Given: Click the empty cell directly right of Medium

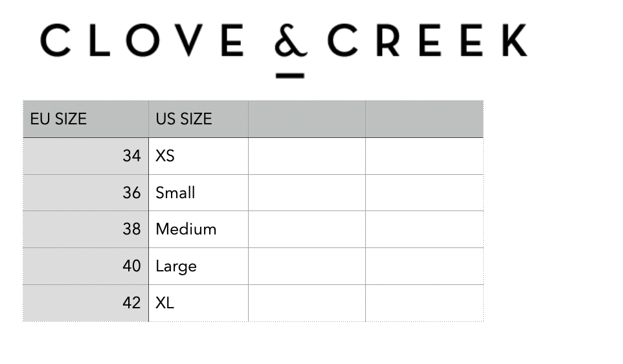Looking at the screenshot, I should tap(306, 229).
